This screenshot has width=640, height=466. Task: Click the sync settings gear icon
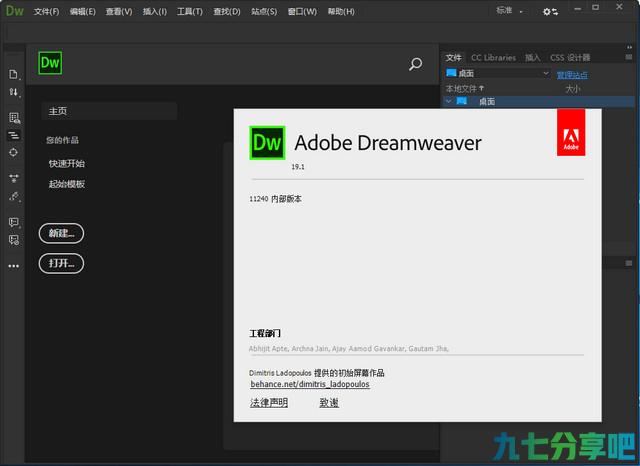[x=550, y=11]
